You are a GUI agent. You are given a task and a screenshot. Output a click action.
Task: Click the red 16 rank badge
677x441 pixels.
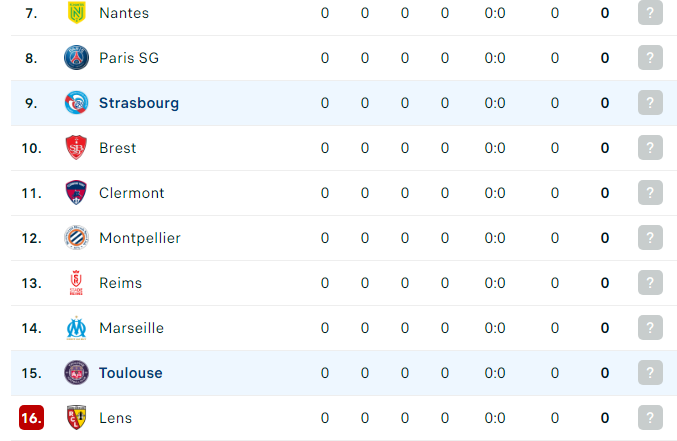tap(32, 418)
